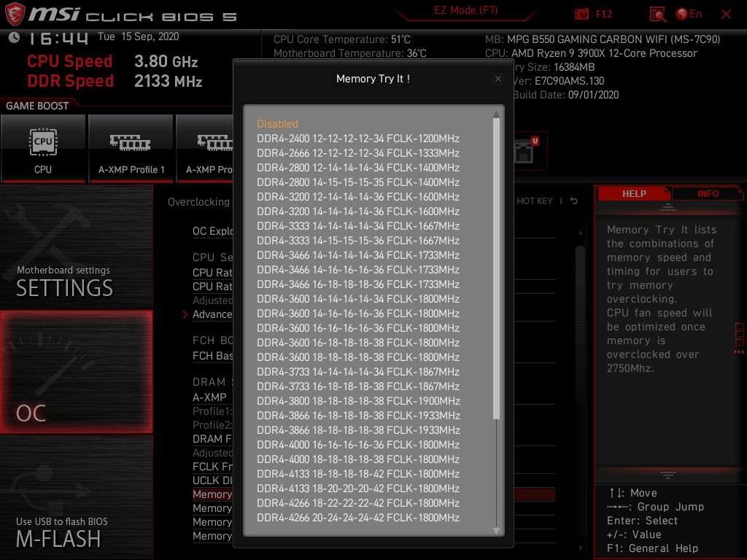This screenshot has width=747, height=560.
Task: Open the OC section
Action: [76, 373]
